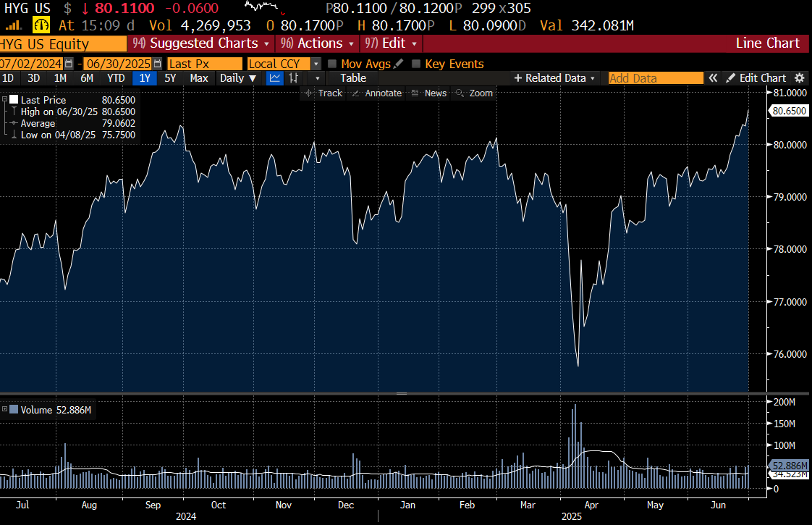Collapse panel with double-chevron icon
The width and height of the screenshot is (812, 525).
[713, 78]
